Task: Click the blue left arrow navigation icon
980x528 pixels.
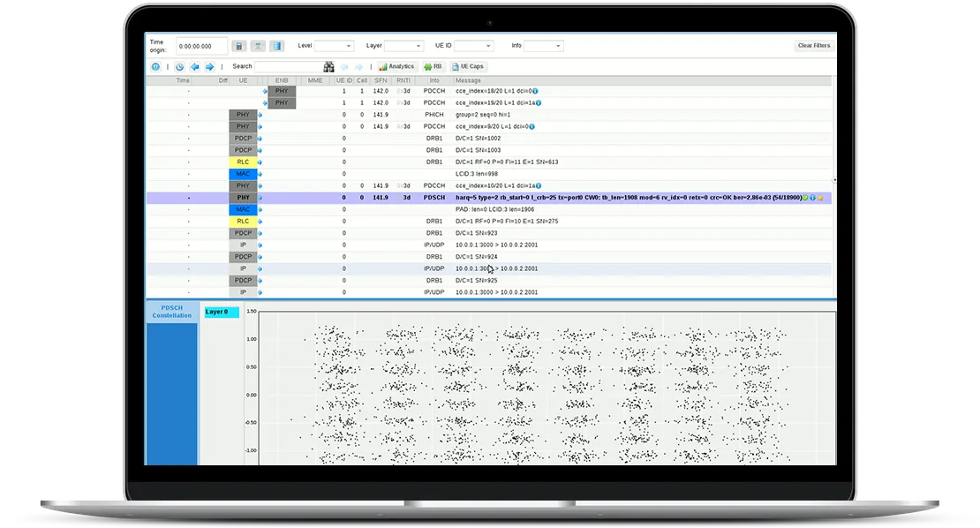Action: click(195, 66)
